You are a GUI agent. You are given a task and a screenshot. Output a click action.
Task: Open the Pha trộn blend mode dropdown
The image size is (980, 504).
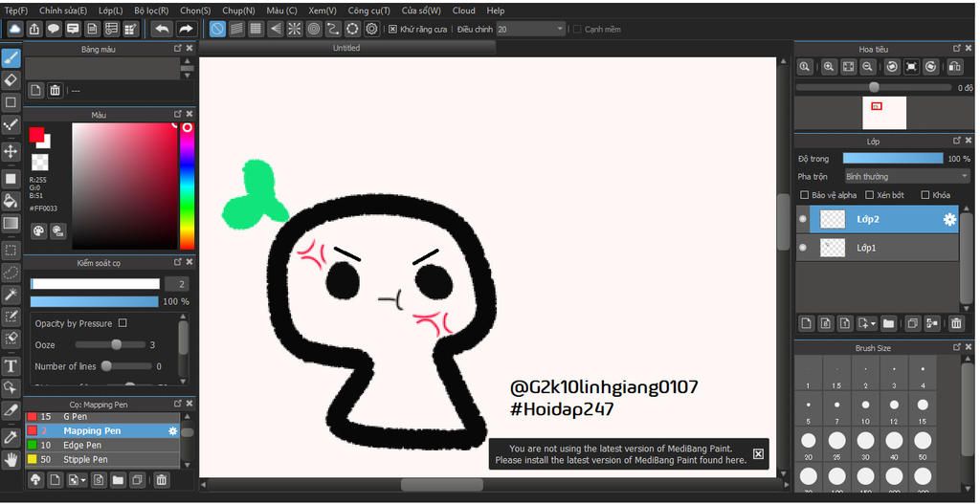point(907,177)
